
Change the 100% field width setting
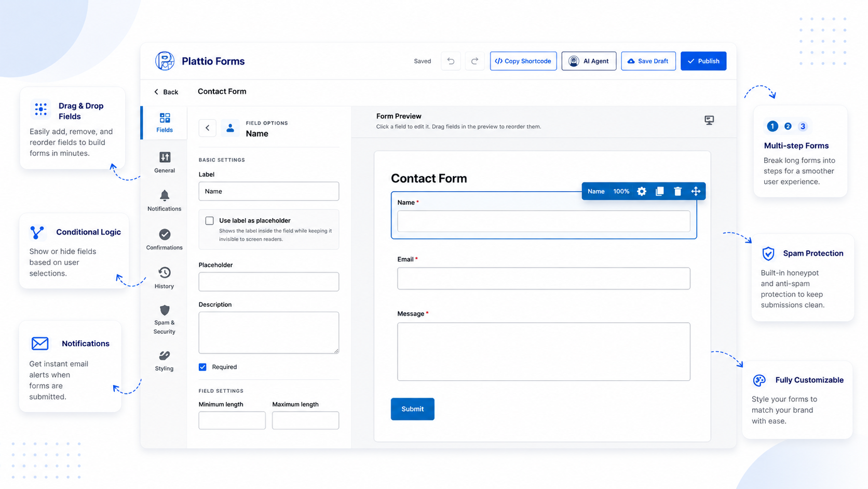(621, 191)
